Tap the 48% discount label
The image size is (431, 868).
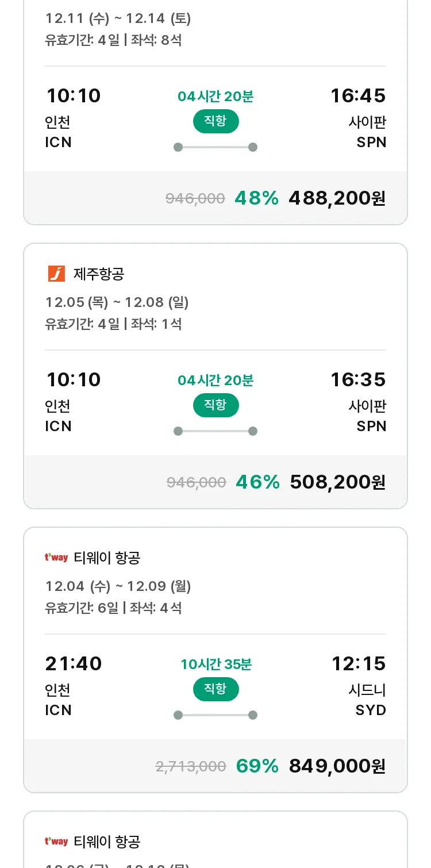tap(256, 198)
